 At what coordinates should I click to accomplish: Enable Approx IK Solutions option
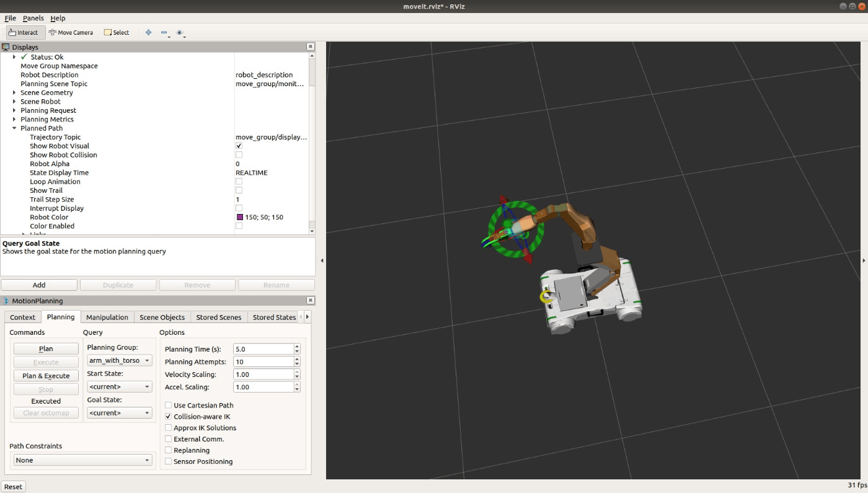[169, 428]
